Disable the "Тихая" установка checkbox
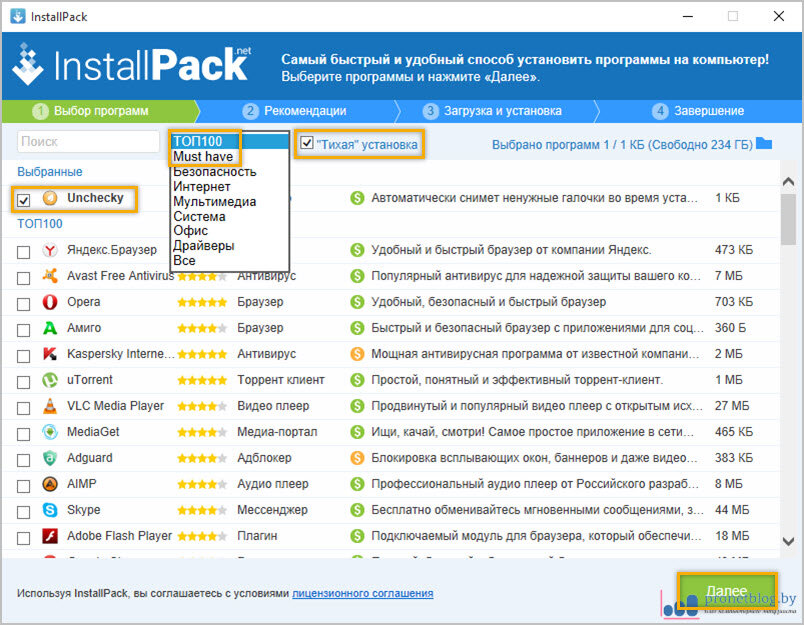The height and width of the screenshot is (625, 804). point(307,143)
